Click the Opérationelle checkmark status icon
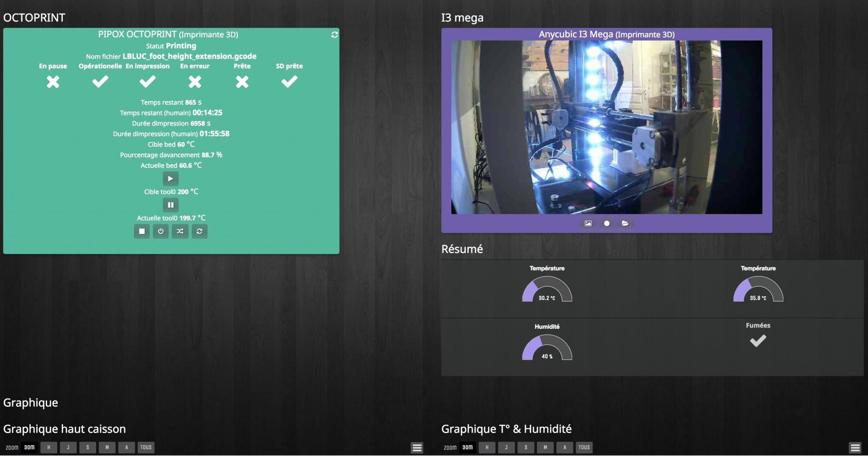This screenshot has width=868, height=456. pos(100,81)
